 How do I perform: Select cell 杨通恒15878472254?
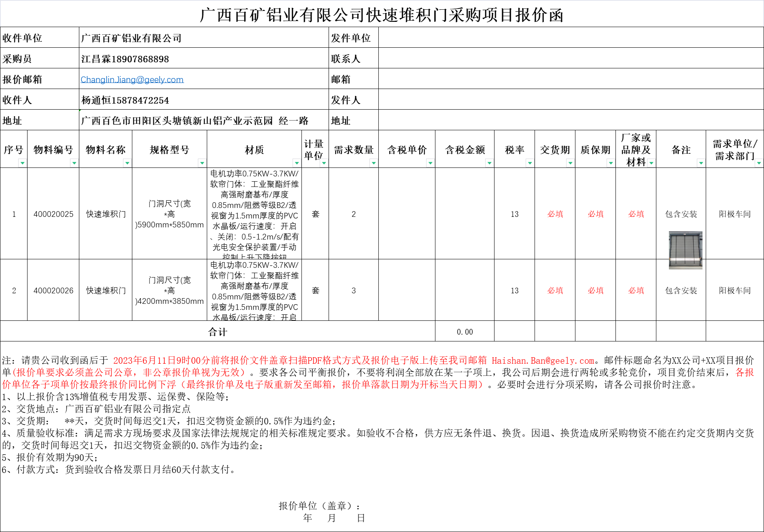[x=204, y=100]
